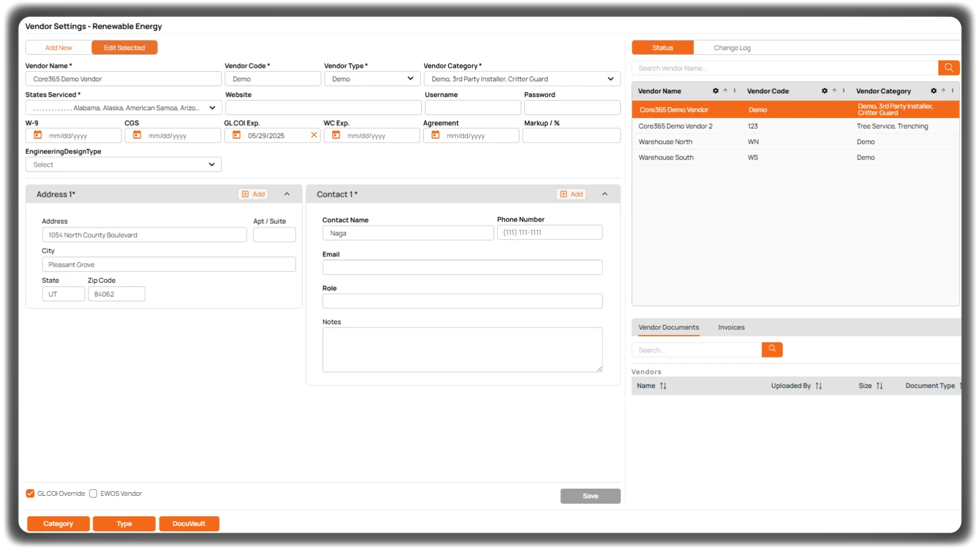
Task: Uncheck the GL COI Override checkbox
Action: [30, 493]
